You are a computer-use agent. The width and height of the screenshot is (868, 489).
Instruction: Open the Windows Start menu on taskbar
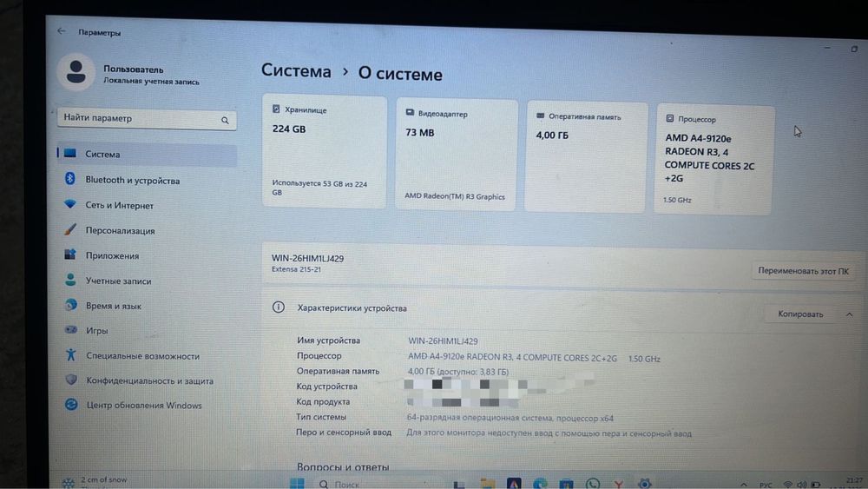point(297,484)
